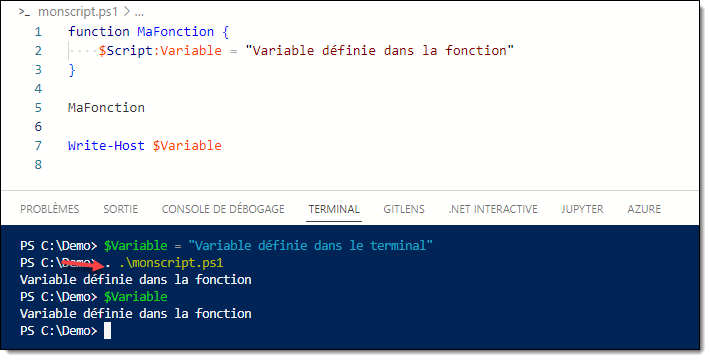710x360 pixels.
Task: Click line number 7 in the gutter
Action: 38,146
